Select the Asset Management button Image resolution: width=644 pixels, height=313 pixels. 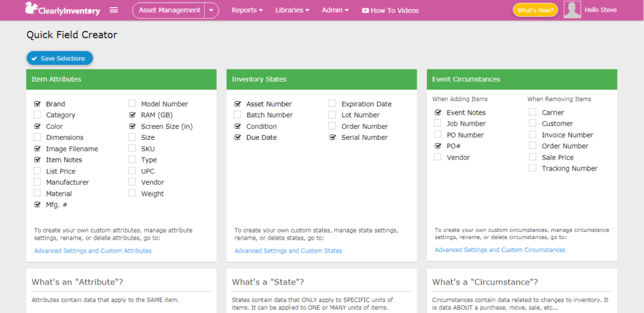[169, 10]
